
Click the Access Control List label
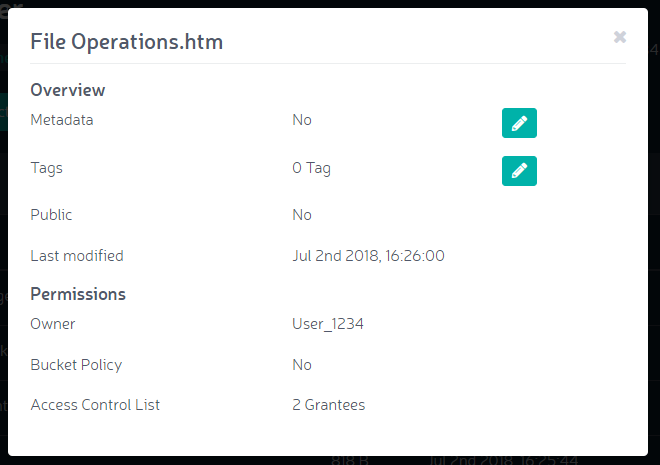[x=95, y=405]
